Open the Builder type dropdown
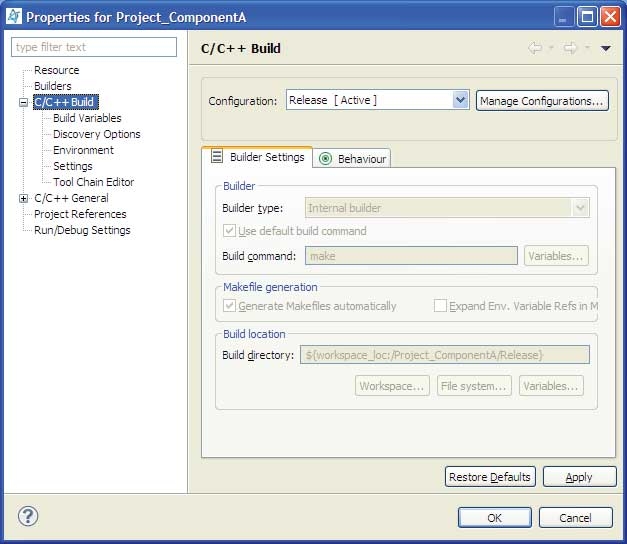627x544 pixels. coord(580,208)
